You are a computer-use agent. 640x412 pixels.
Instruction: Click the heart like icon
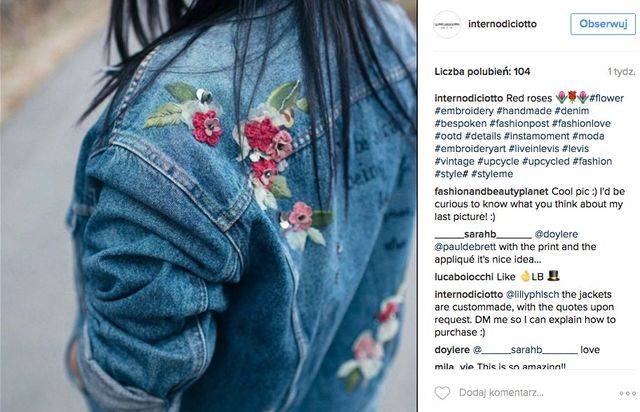442,393
